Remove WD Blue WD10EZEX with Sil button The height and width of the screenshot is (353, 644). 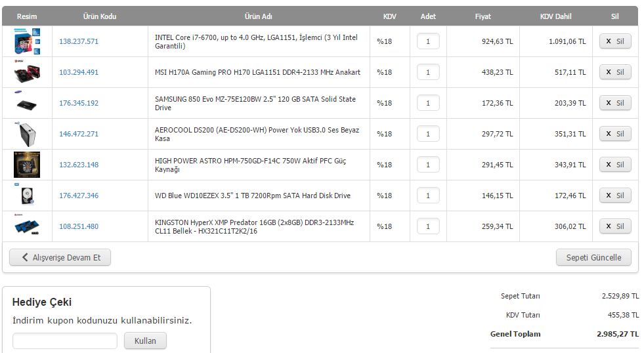pos(615,196)
